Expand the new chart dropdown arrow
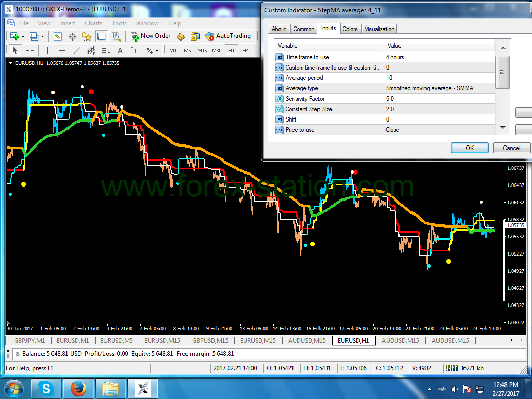This screenshot has width=532, height=399. (x=23, y=36)
